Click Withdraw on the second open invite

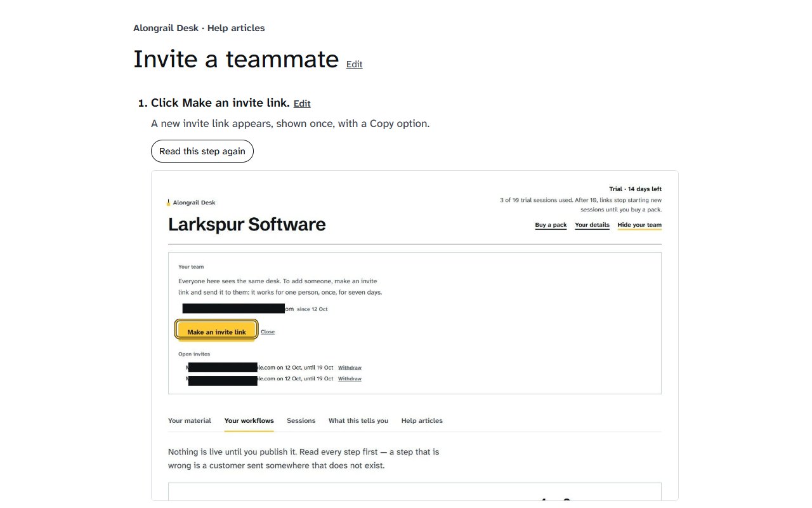click(x=350, y=378)
